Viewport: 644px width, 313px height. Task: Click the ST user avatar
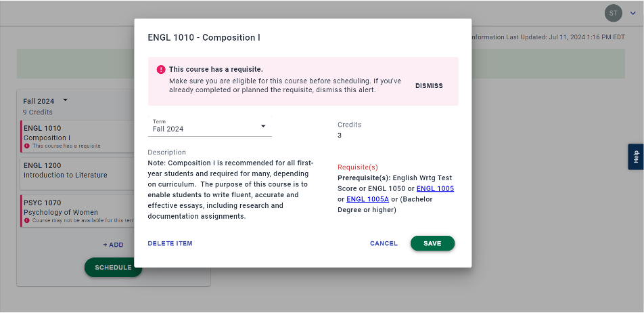[613, 13]
